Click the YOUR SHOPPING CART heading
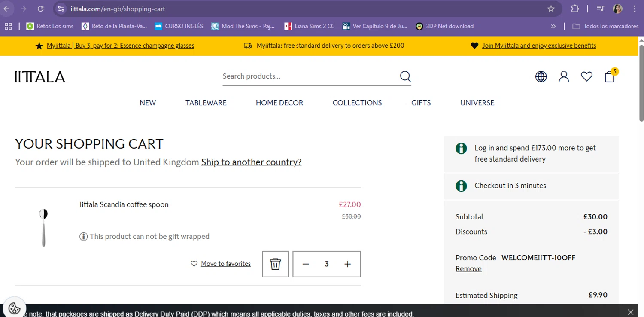This screenshot has width=644, height=317. click(89, 144)
